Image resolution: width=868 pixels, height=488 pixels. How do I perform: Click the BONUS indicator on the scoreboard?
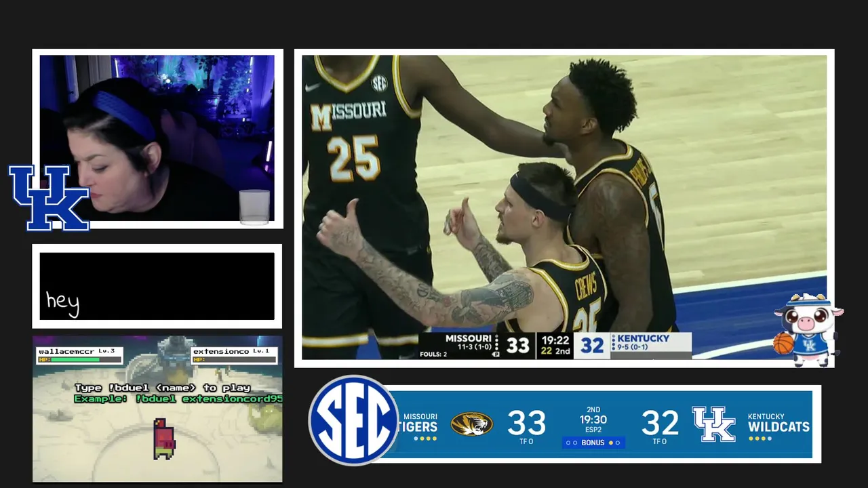point(593,443)
